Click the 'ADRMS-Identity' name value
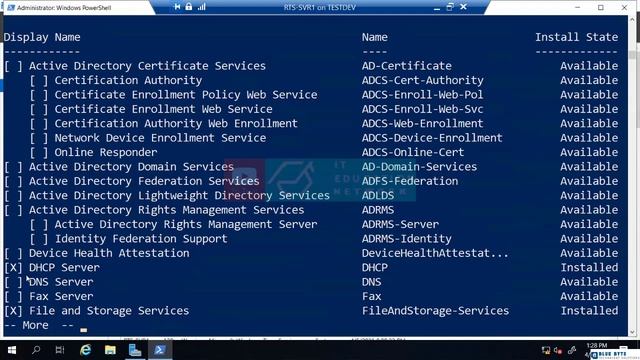This screenshot has width=640, height=360. (407, 239)
